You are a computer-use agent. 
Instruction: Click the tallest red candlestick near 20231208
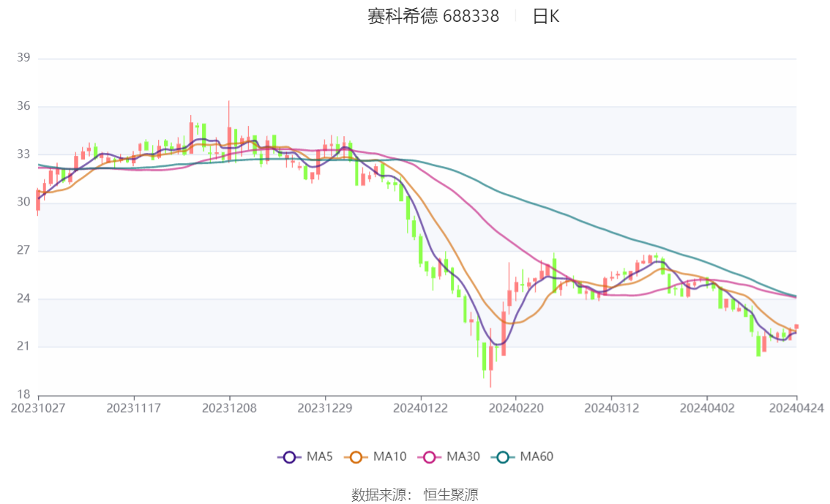(229, 143)
